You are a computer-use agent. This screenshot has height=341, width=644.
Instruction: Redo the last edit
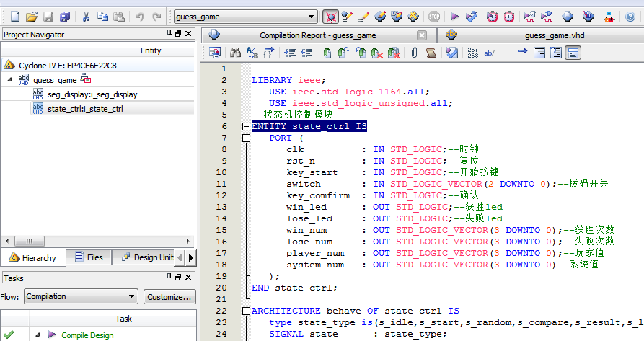(x=156, y=17)
